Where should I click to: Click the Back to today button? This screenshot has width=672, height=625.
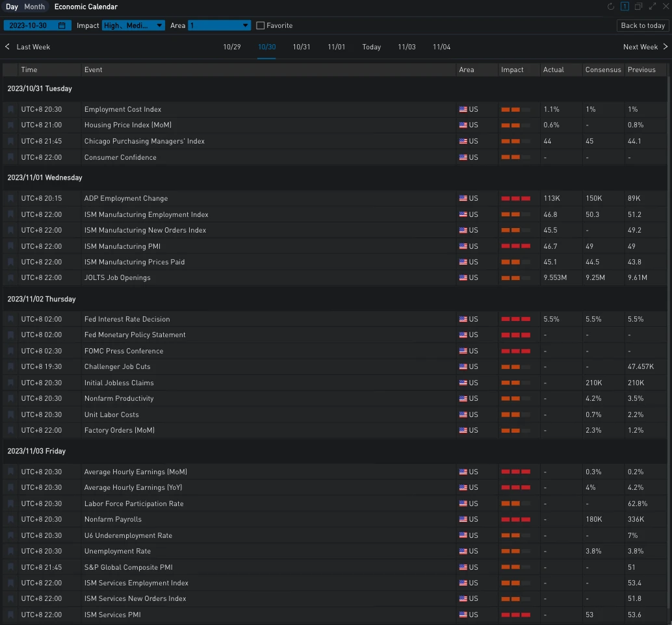pos(643,25)
